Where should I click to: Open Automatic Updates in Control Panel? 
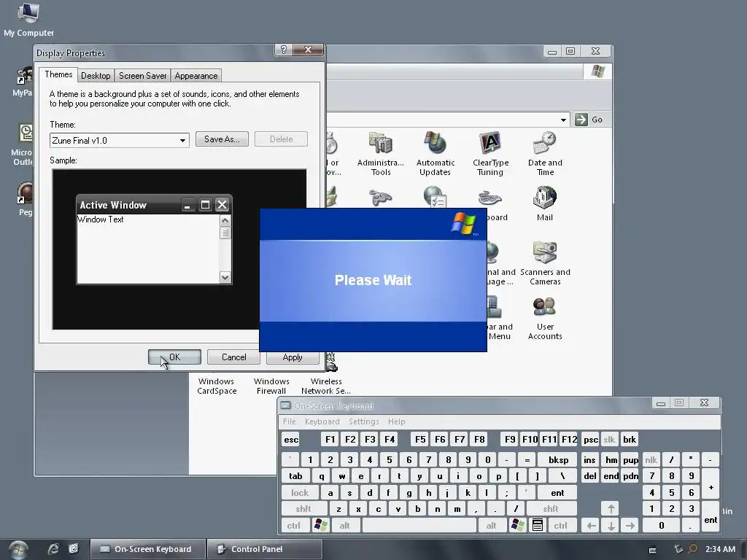coord(435,153)
